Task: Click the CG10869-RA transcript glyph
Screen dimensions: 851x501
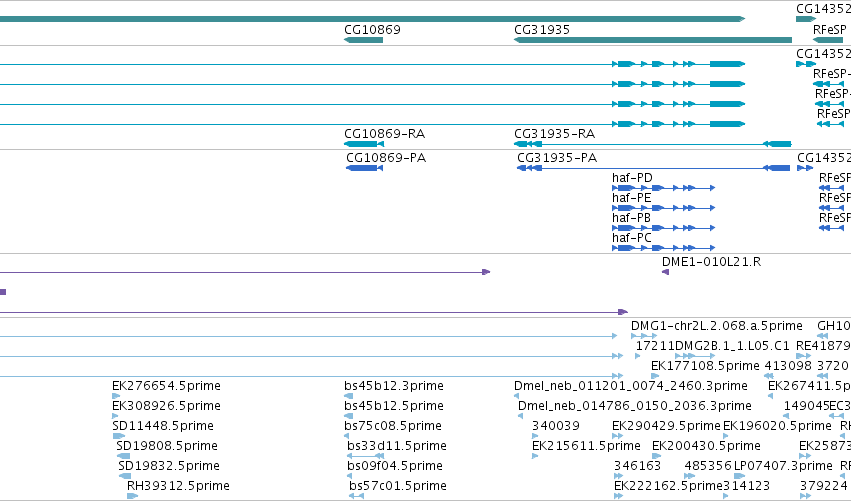Action: pos(364,144)
